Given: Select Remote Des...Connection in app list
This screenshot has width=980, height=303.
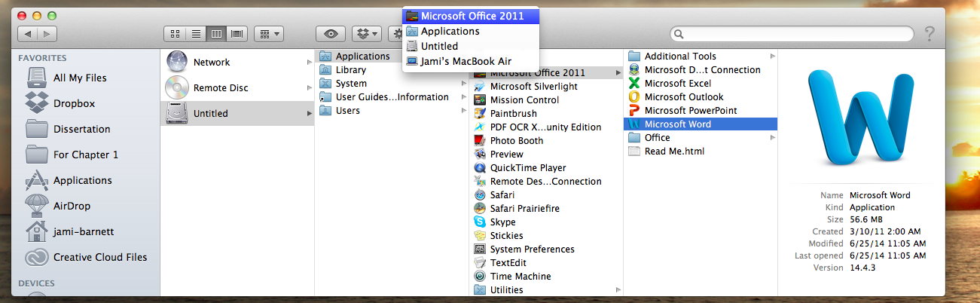Looking at the screenshot, I should pos(546,181).
